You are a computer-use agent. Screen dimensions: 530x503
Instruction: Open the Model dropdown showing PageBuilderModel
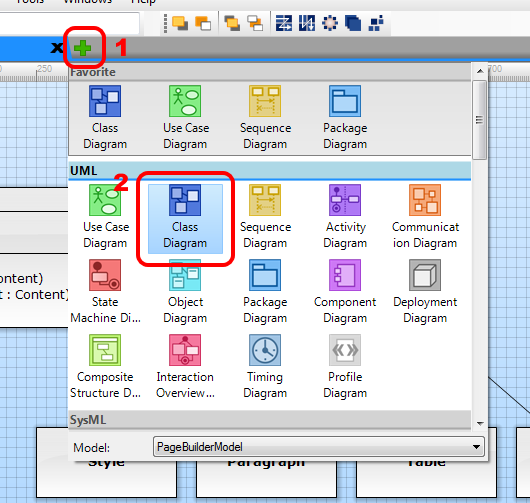click(319, 447)
